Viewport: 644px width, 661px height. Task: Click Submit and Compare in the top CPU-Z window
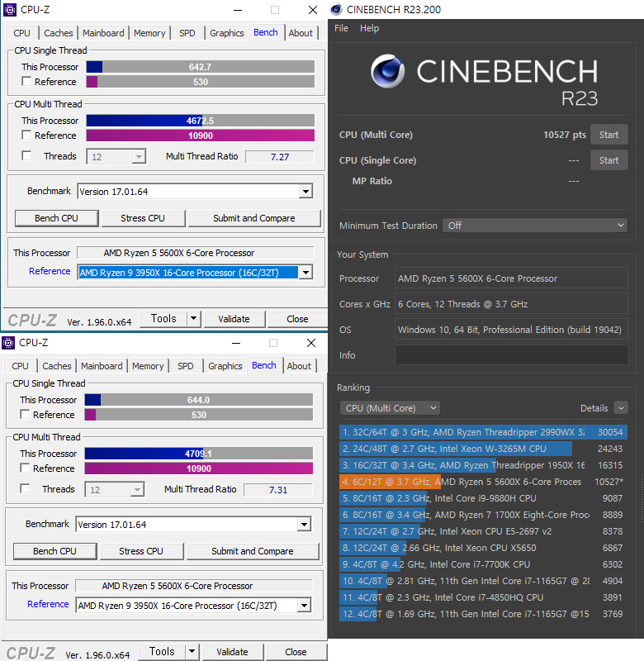[254, 218]
